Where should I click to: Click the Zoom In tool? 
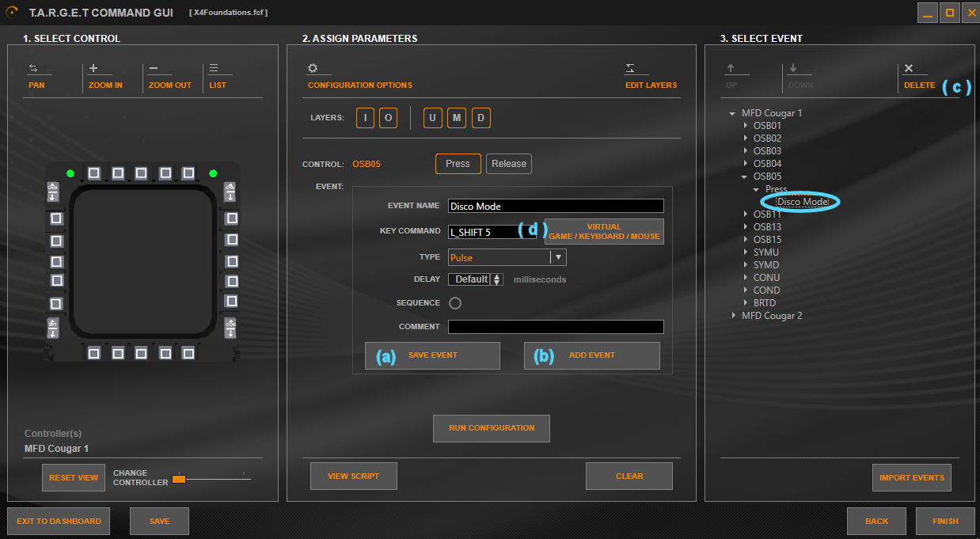coord(105,76)
